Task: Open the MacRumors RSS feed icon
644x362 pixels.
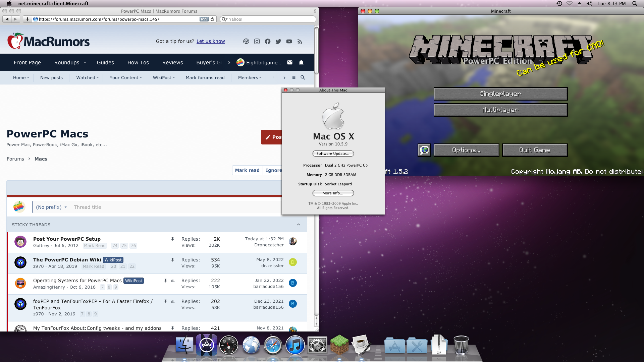Action: (x=300, y=42)
